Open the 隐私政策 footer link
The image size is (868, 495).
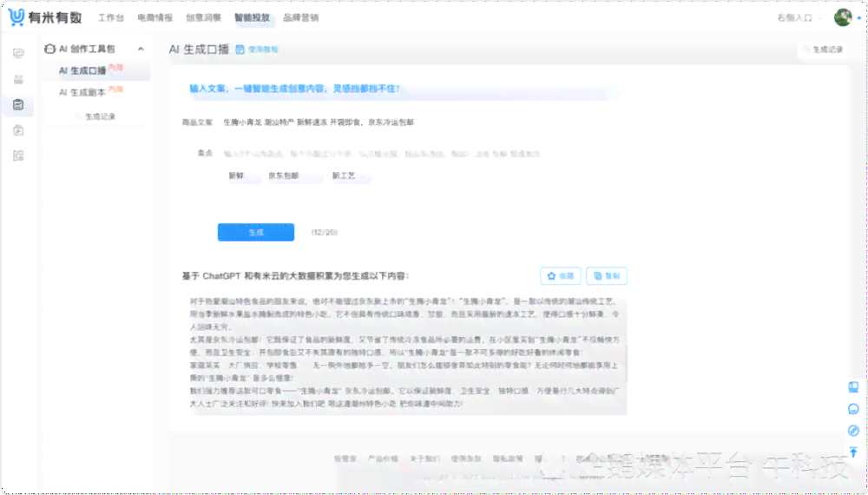508,459
